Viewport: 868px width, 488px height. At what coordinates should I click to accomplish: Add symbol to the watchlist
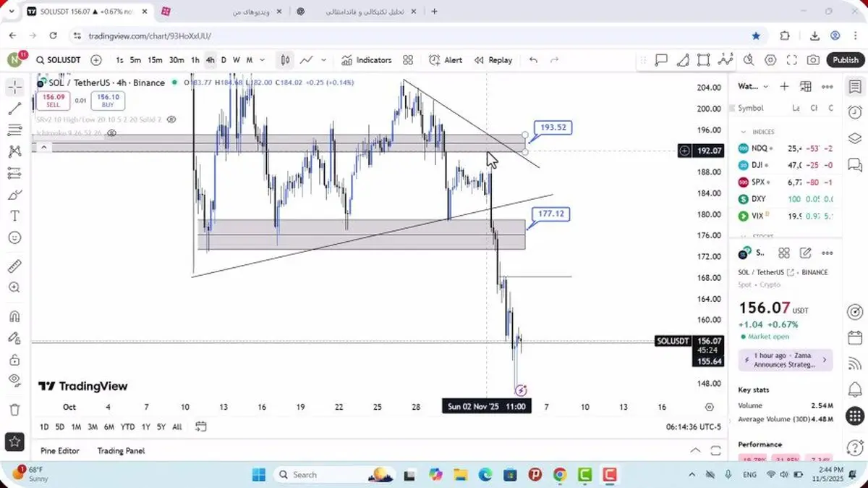[x=784, y=87]
